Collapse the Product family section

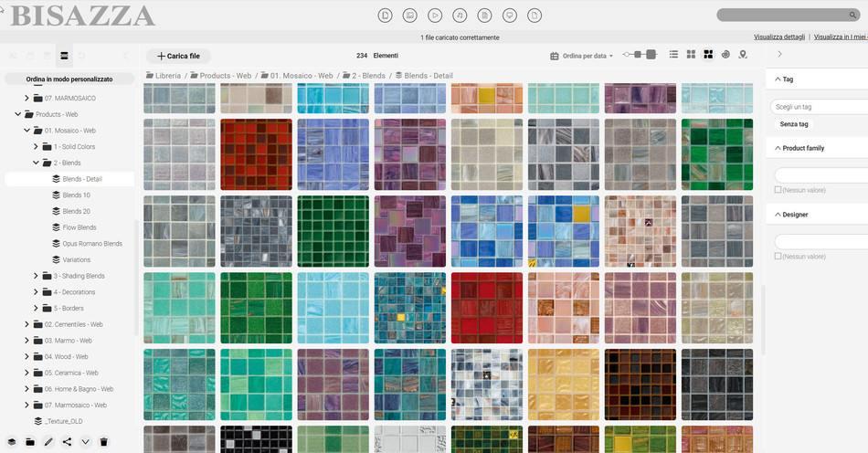pos(778,148)
